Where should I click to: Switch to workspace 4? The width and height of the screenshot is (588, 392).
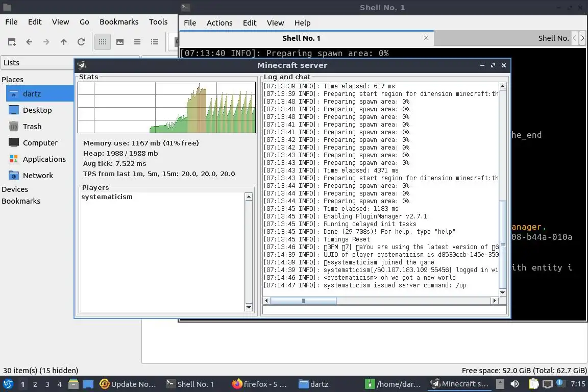60,384
